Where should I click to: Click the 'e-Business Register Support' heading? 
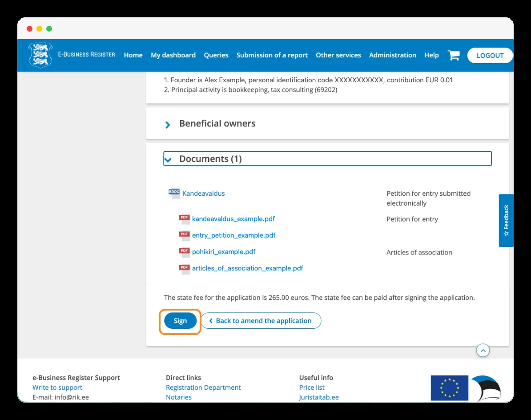tap(76, 378)
